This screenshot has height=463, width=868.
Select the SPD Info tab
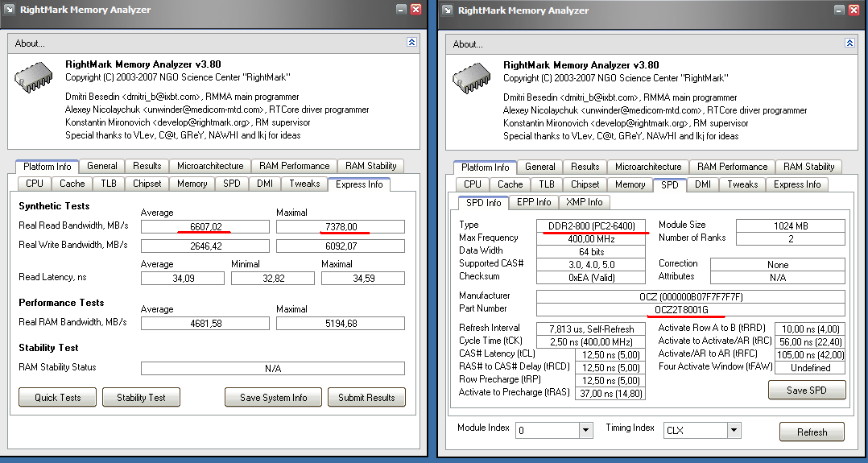coord(483,203)
